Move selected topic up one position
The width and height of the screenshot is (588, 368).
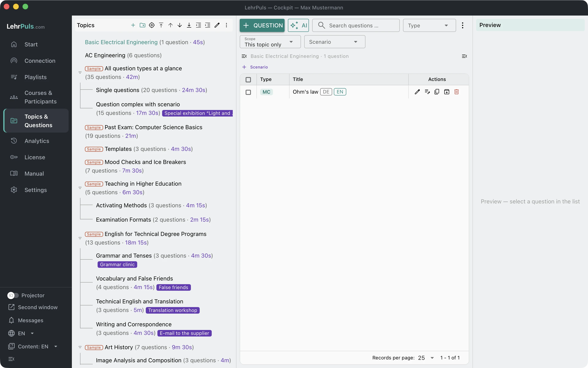(x=170, y=25)
